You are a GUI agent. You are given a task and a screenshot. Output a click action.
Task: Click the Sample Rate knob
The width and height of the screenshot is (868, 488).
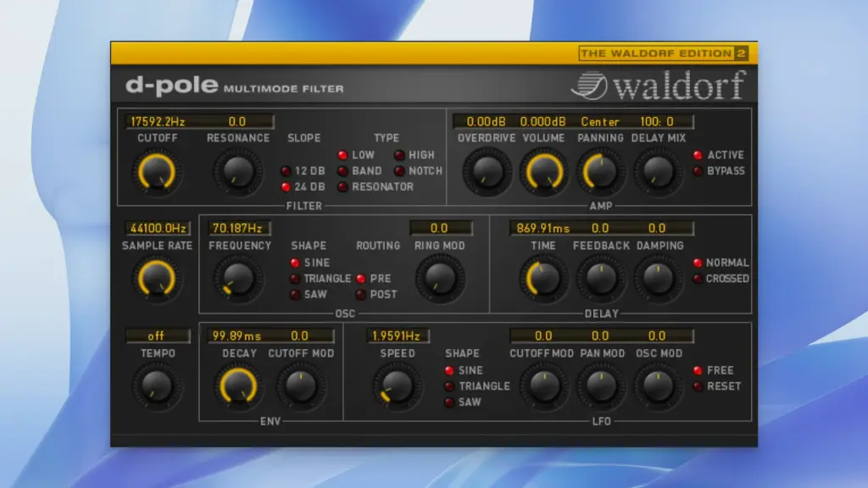158,279
